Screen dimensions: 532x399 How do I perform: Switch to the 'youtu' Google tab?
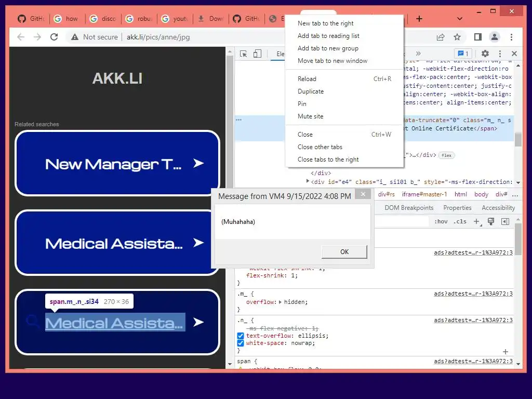click(175, 19)
